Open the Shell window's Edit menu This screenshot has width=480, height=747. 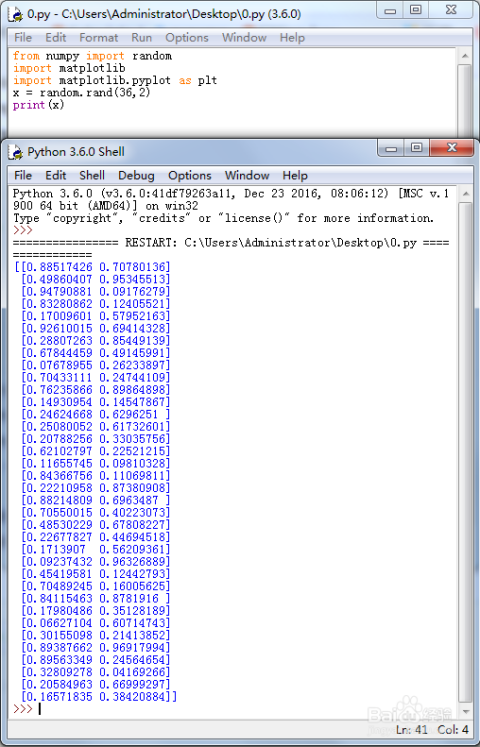point(55,176)
